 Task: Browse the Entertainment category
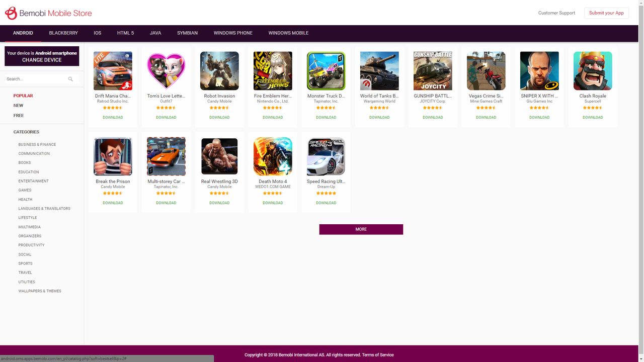[x=34, y=181]
